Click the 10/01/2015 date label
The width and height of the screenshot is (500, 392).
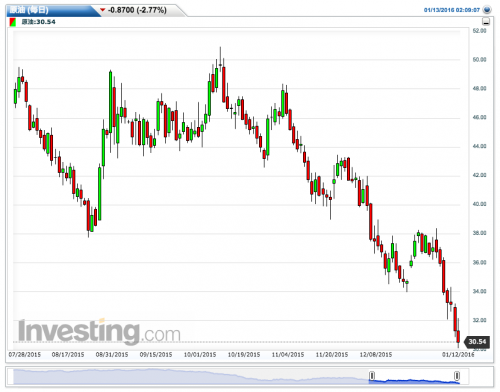tap(200, 355)
